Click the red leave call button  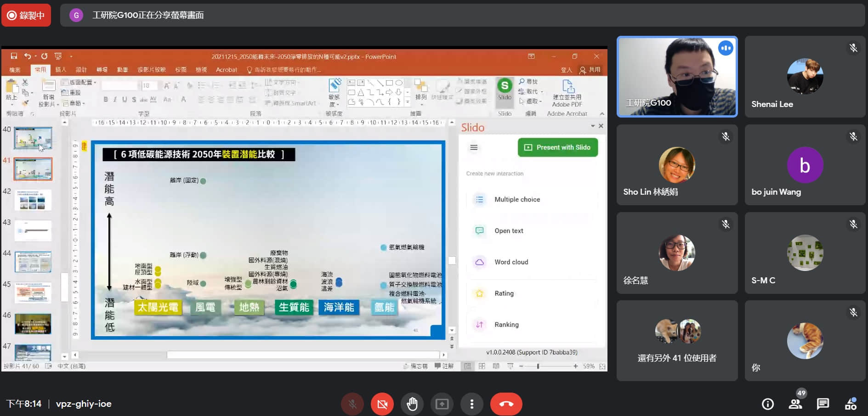pos(506,404)
